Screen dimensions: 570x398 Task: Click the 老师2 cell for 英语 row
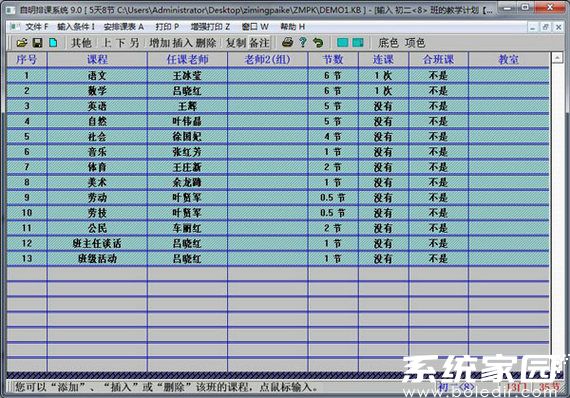267,106
